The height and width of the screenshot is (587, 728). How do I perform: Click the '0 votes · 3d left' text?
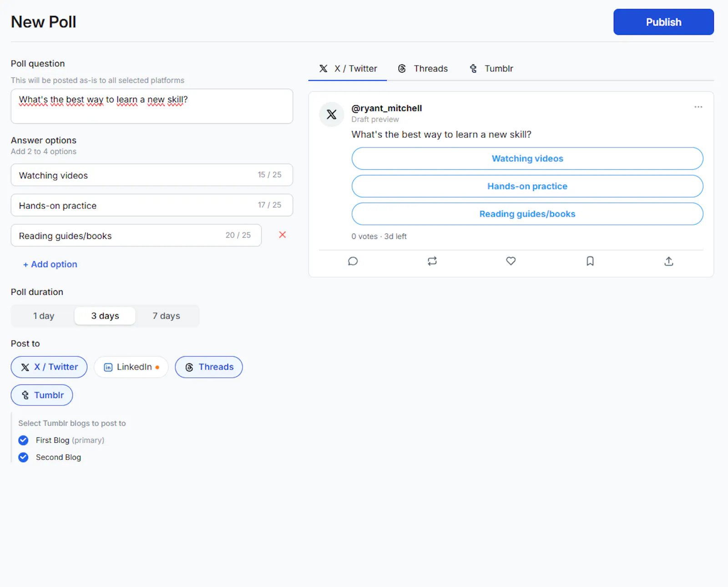coord(379,237)
